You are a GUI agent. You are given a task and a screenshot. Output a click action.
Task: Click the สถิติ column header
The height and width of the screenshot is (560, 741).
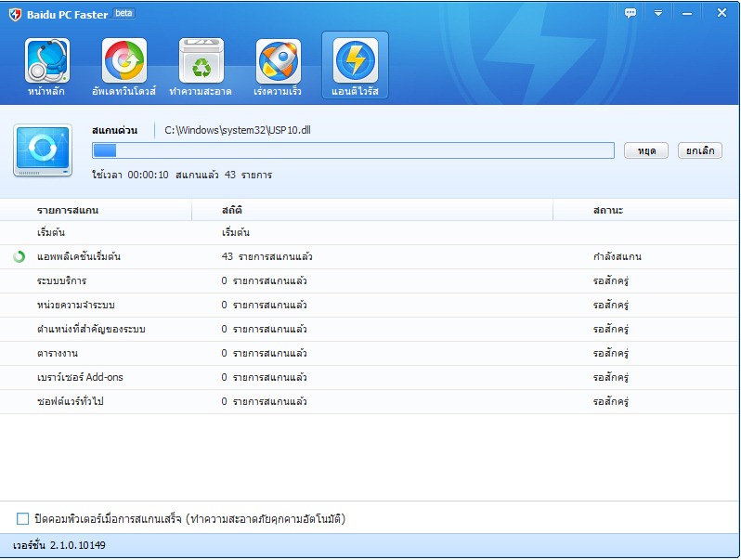232,211
